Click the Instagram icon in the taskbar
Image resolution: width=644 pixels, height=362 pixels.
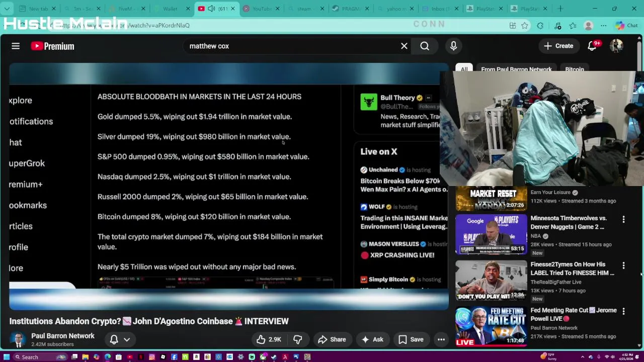pos(151,357)
